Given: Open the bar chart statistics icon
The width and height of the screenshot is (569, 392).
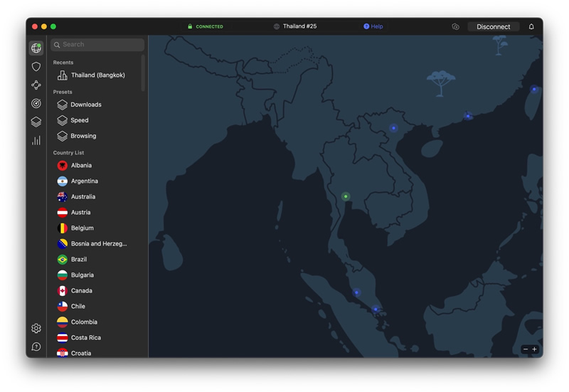Looking at the screenshot, I should coord(36,140).
